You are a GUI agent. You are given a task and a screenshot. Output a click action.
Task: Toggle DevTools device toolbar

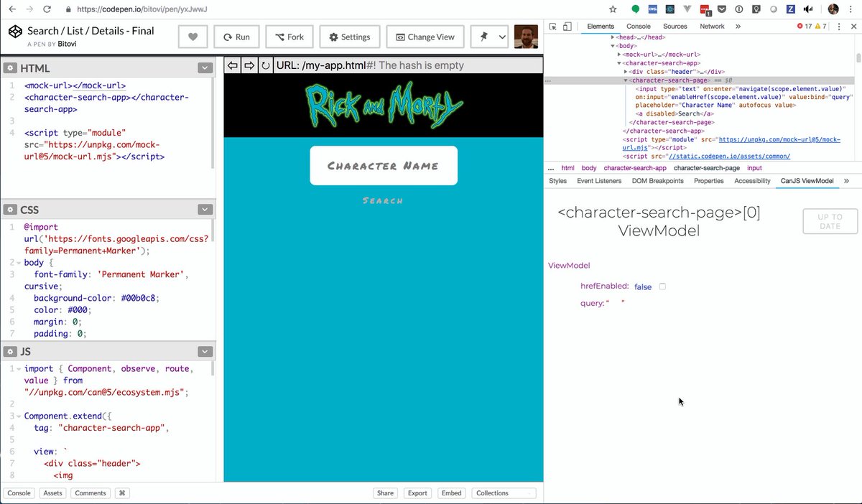click(x=567, y=27)
